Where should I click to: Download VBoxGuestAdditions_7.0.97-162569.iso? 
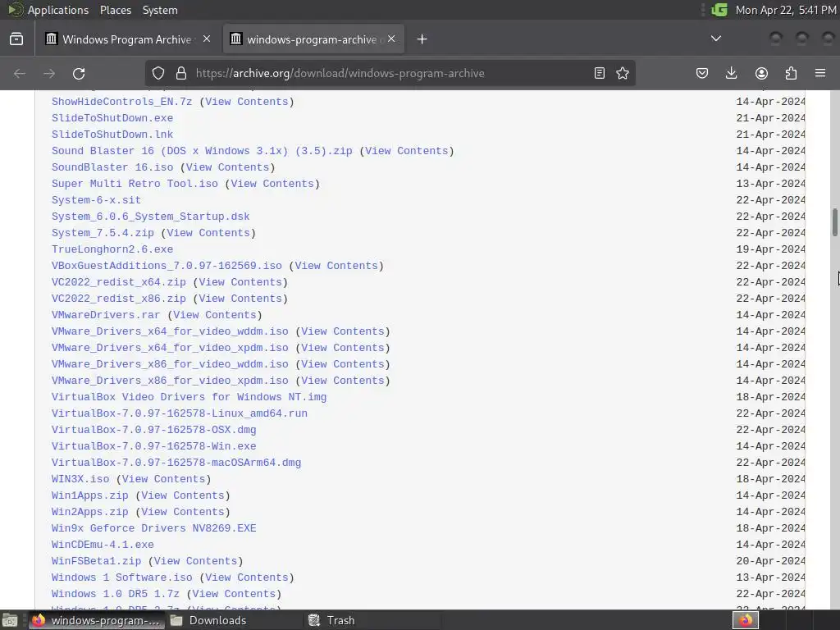coord(167,266)
